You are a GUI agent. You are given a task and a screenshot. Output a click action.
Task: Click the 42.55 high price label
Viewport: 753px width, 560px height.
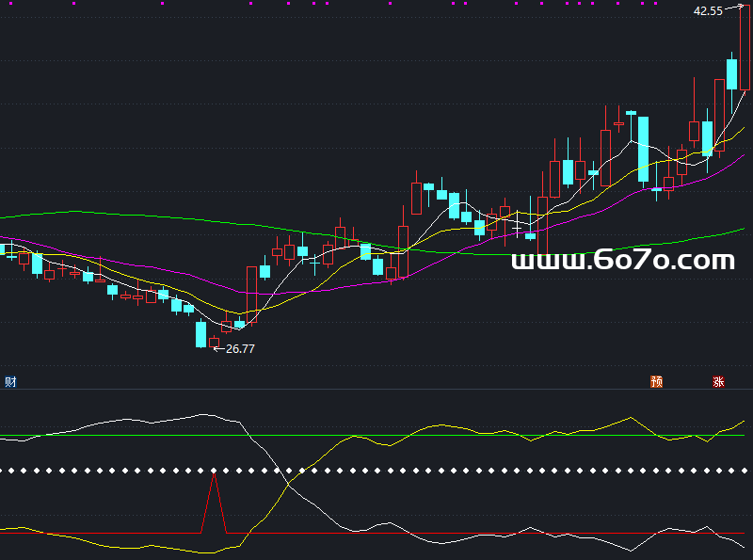[x=708, y=11]
